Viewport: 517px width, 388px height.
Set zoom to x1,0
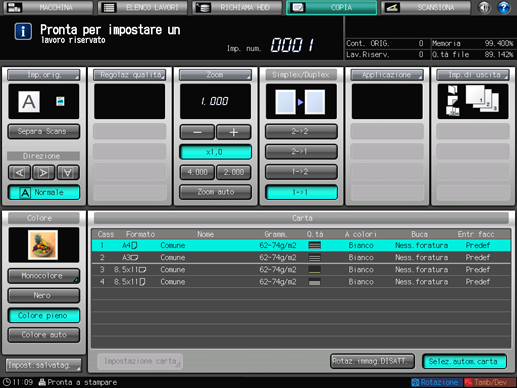coord(215,152)
